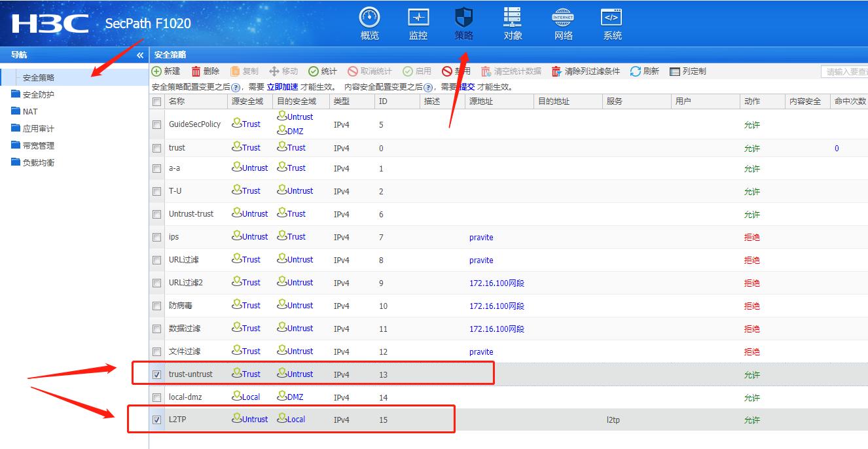
Task: Open the 监控 (Monitoring) navigation icon
Action: click(x=418, y=24)
